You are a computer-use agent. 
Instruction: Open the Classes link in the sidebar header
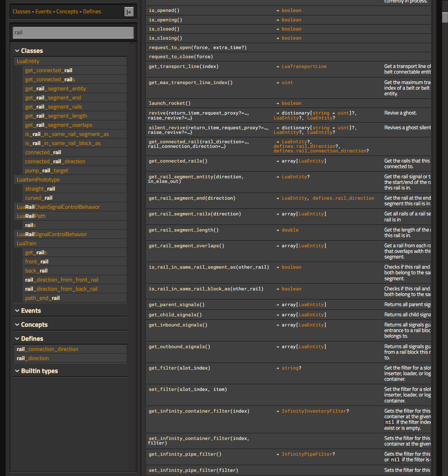tap(21, 12)
